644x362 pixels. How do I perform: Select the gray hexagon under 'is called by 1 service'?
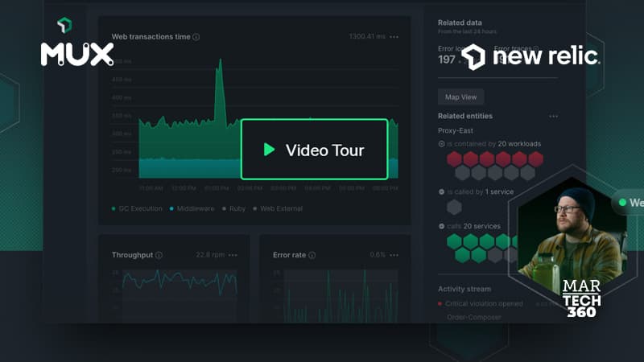pos(454,207)
